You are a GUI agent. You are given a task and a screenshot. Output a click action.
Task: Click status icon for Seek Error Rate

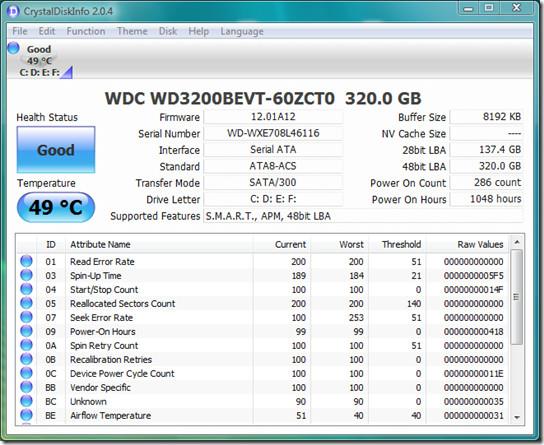(x=26, y=317)
